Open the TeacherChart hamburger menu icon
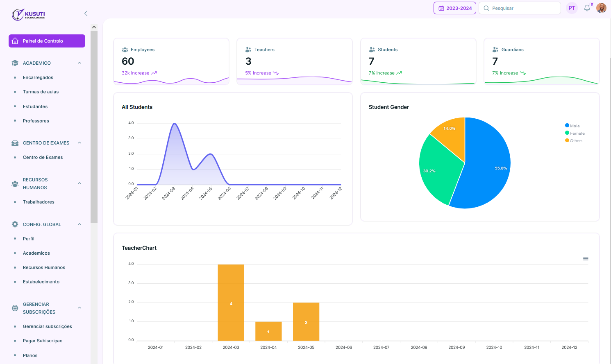The image size is (611, 364). pyautogui.click(x=586, y=258)
